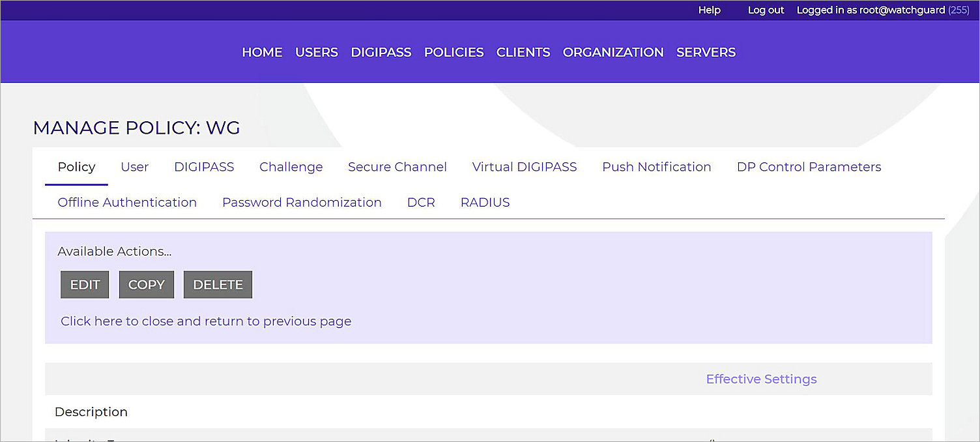Click the EDIT button
The height and width of the screenshot is (442, 980).
pyautogui.click(x=85, y=284)
